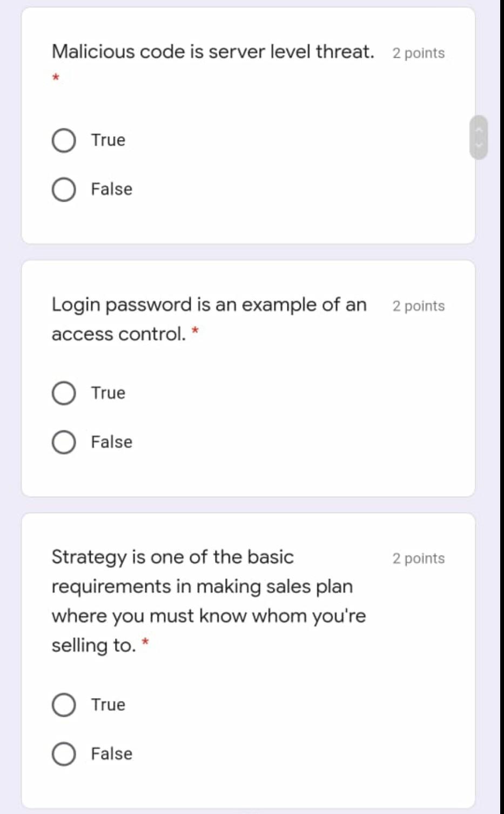Click the unselected False radio circle, second question
Viewport: 504px width, 814px height.
pos(63,441)
